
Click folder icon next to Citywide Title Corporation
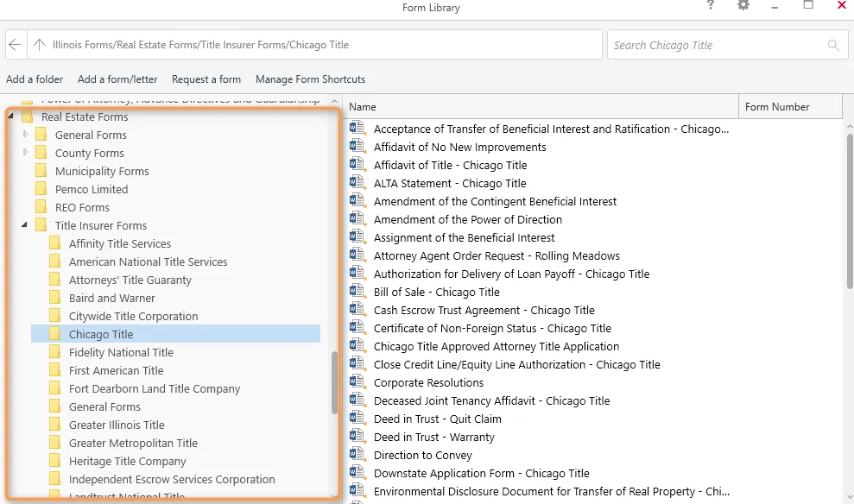pos(54,316)
